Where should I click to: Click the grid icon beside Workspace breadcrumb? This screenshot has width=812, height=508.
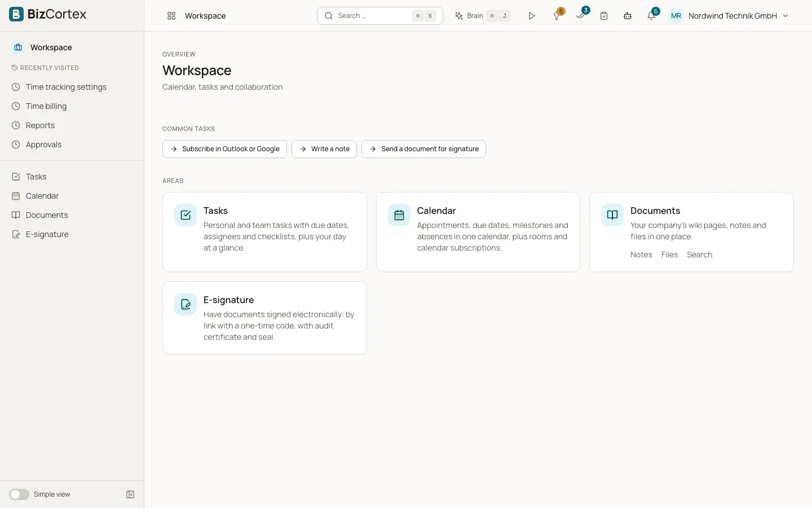pos(171,16)
